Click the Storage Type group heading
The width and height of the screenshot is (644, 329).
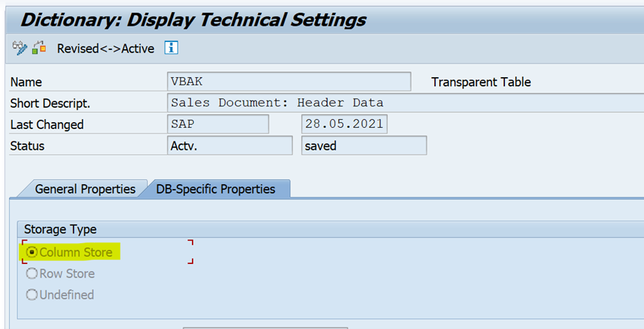tap(61, 229)
